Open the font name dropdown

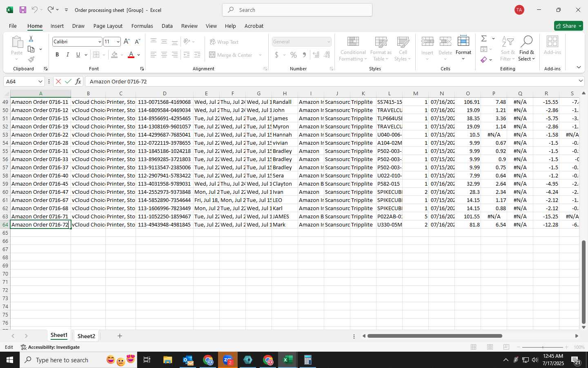99,42
